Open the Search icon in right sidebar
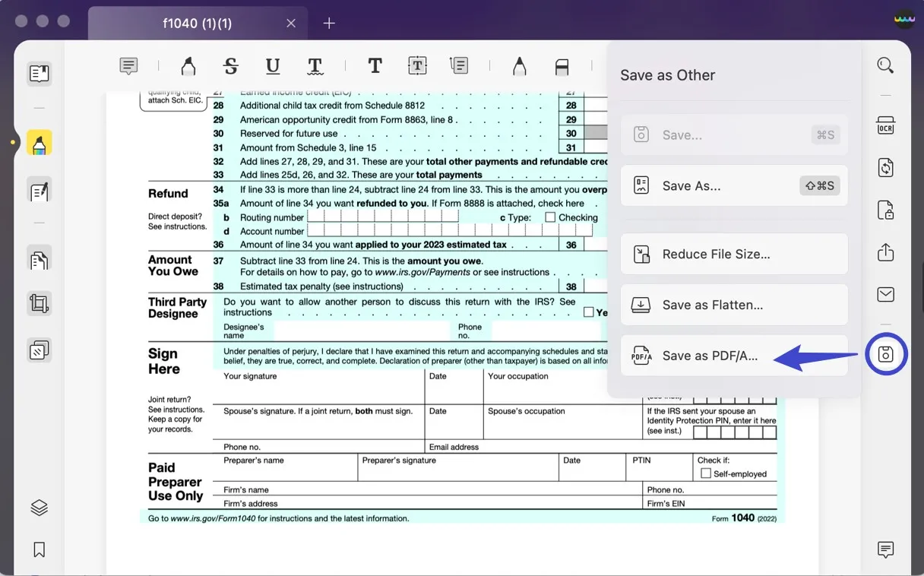Image resolution: width=924 pixels, height=576 pixels. (885, 65)
